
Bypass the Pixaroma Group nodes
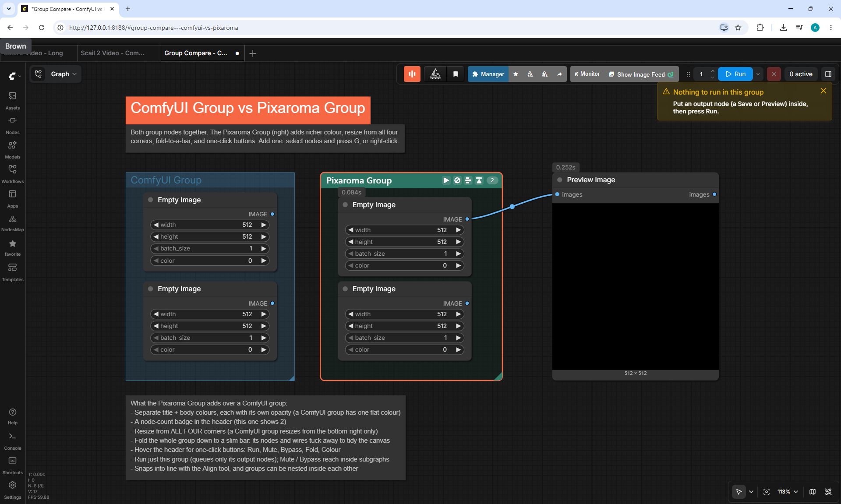468,180
